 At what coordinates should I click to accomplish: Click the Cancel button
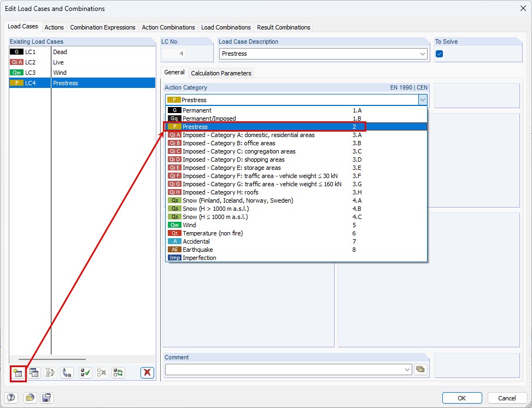pyautogui.click(x=507, y=398)
